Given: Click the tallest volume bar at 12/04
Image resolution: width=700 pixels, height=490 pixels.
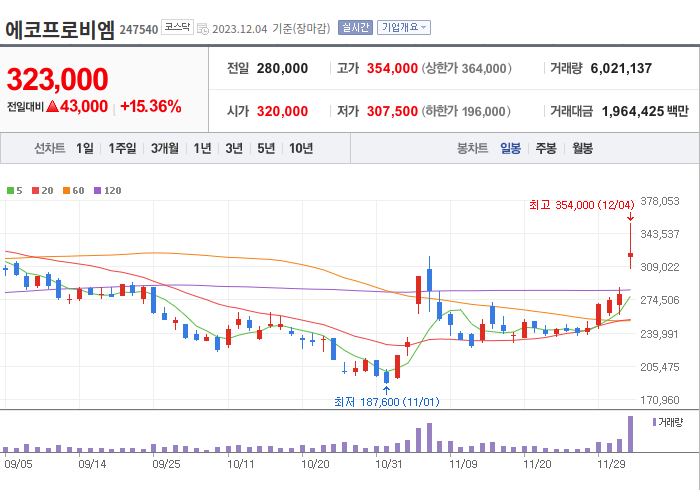Looking at the screenshot, I should coord(630,434).
